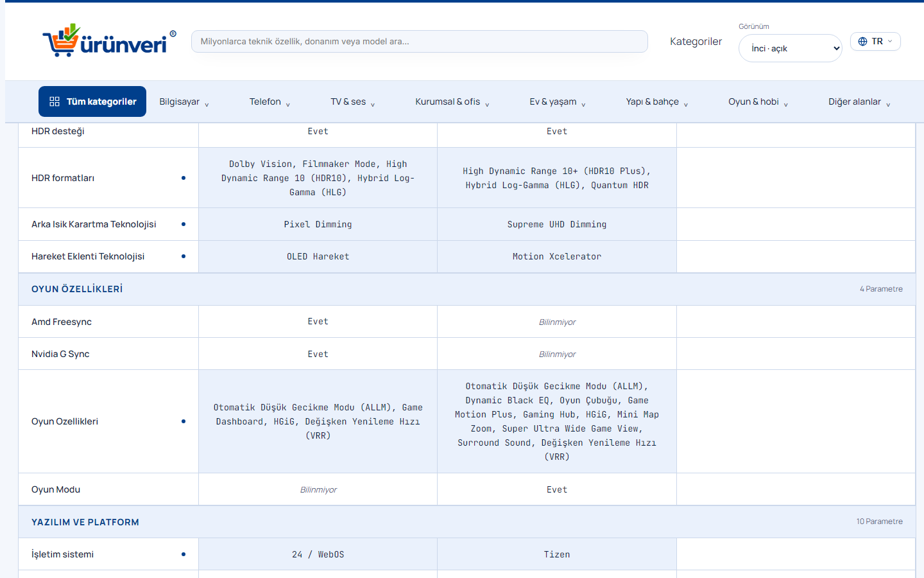Screen dimensions: 924x578
Task: Click the HDR desteği row label
Action: (58, 131)
